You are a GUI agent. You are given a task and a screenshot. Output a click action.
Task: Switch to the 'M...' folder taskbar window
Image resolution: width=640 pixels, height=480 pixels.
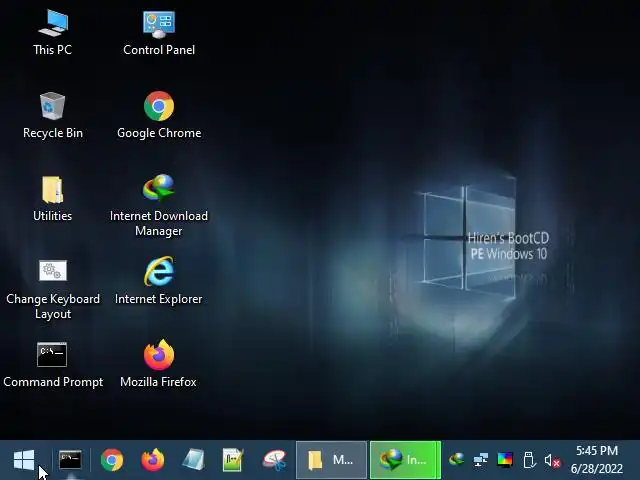pos(331,460)
